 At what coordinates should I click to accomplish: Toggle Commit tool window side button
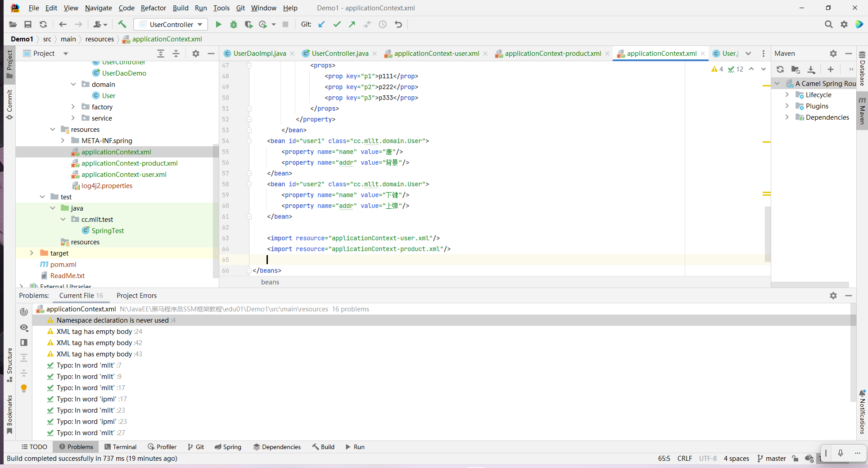9,104
